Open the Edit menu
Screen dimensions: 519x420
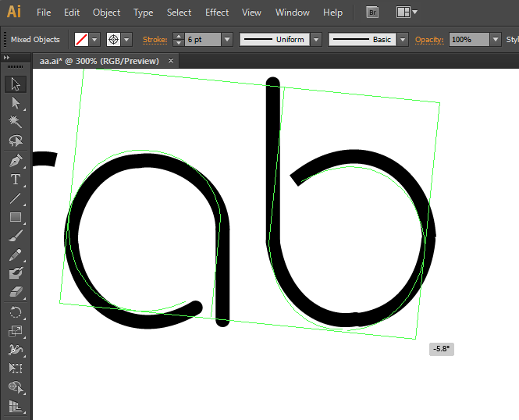click(x=72, y=12)
